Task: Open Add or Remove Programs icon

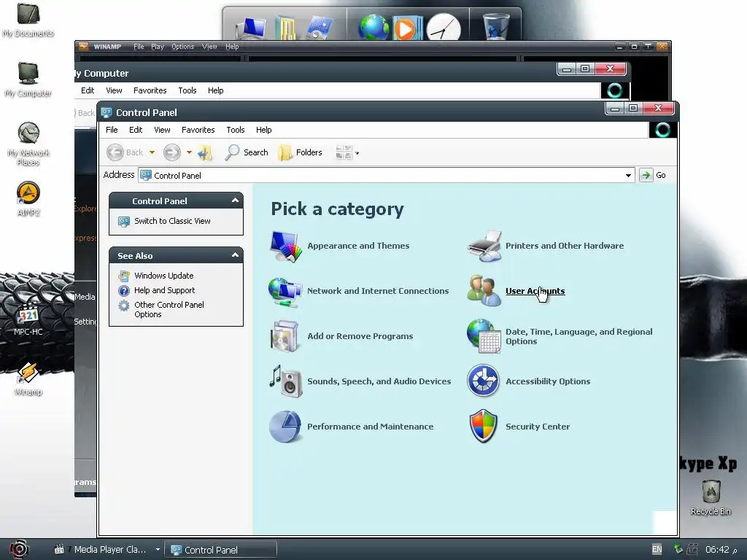Action: click(285, 336)
